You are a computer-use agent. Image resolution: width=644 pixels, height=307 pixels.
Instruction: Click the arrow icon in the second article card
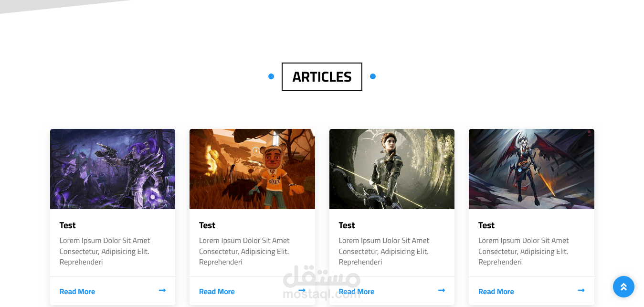point(302,290)
